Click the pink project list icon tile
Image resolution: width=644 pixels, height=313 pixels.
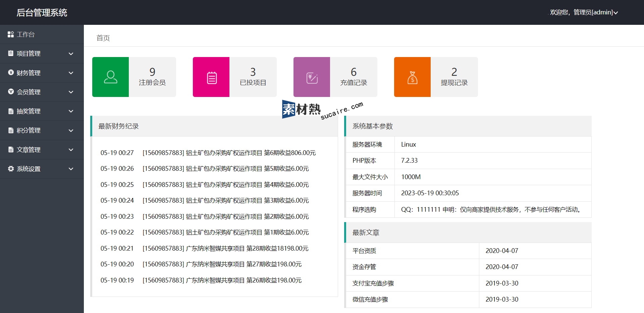pos(211,77)
